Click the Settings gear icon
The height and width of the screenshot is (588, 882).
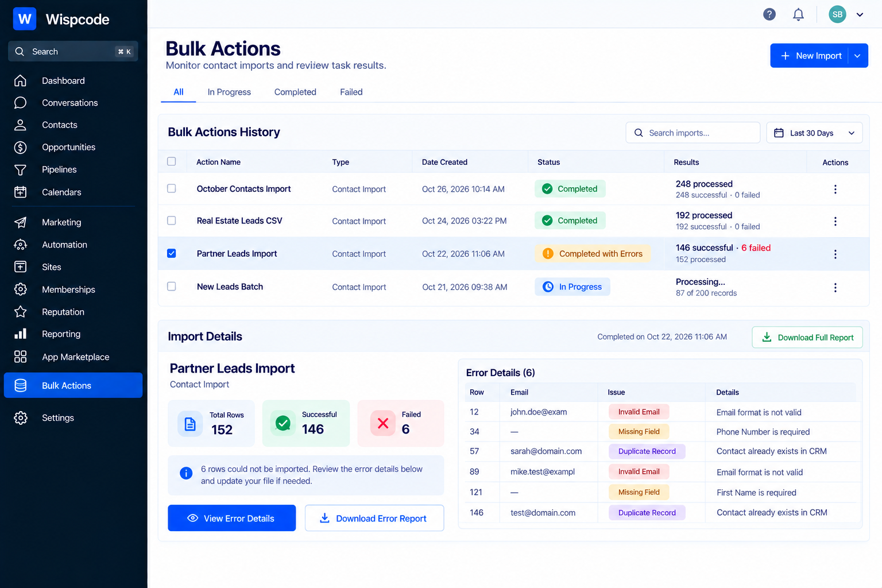(20, 417)
